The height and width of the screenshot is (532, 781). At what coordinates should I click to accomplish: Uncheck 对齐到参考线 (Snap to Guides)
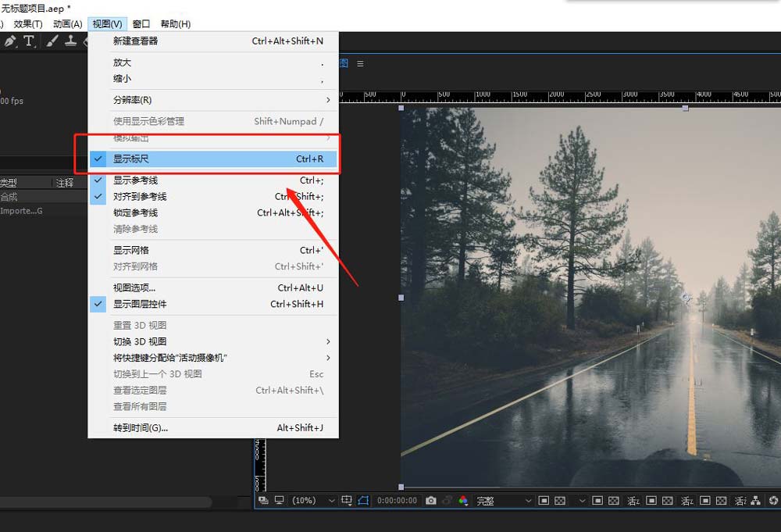coord(213,196)
